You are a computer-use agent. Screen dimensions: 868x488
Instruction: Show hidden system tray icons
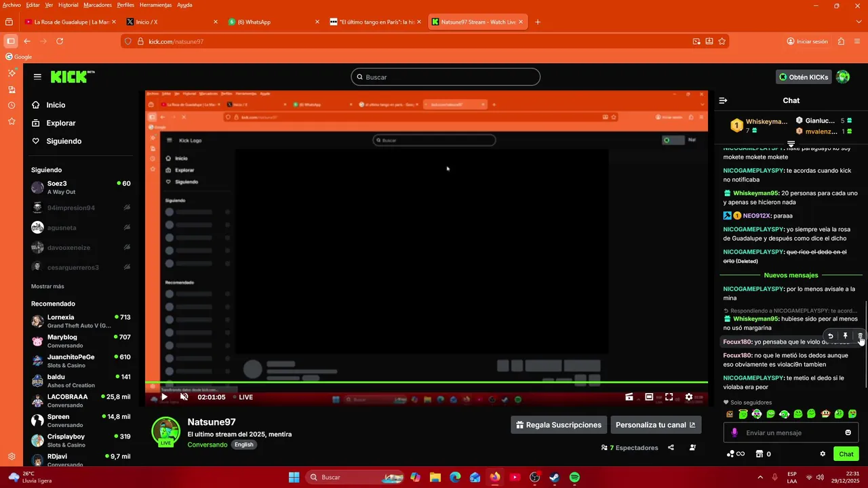(759, 477)
